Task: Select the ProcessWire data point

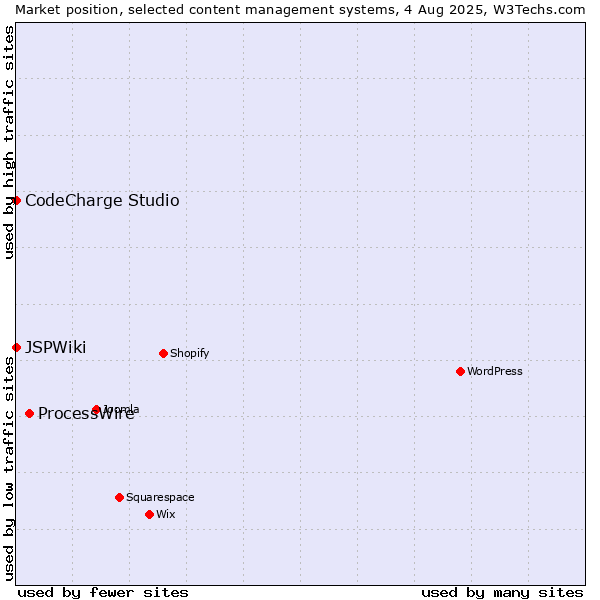Action: point(29,413)
